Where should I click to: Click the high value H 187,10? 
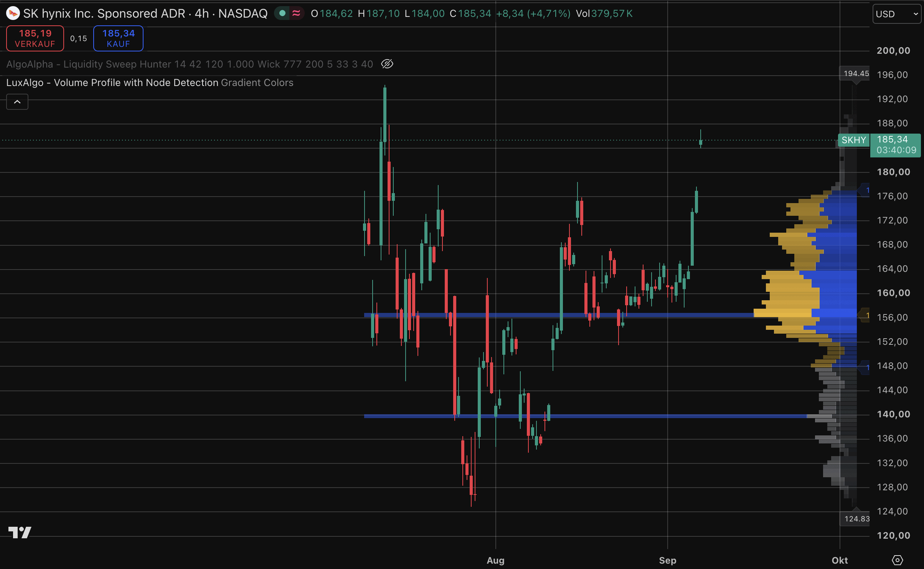[x=379, y=14]
